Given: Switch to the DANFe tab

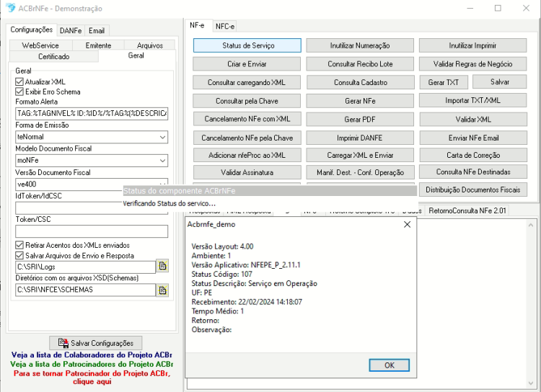Looking at the screenshot, I should click(x=71, y=31).
